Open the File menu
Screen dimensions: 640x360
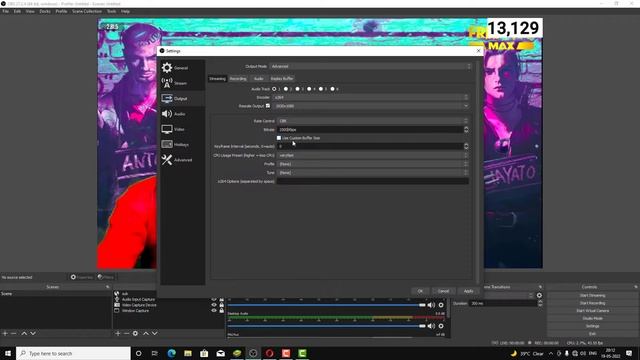6,11
